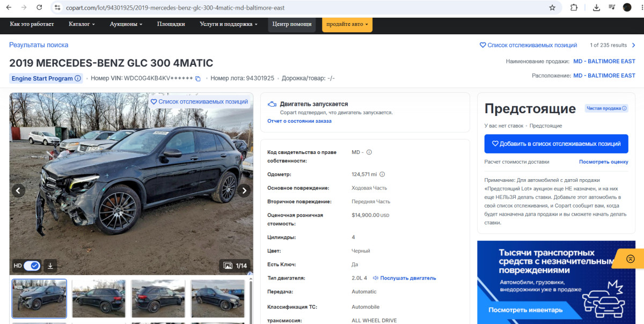Screen dimensions: 644x324
Task: Click the yellow floating chat widget icon
Action: pos(631,259)
